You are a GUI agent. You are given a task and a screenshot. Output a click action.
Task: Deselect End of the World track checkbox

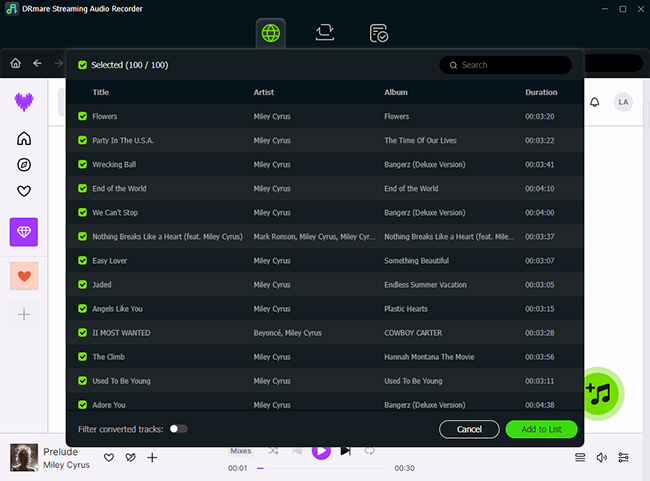click(x=82, y=188)
